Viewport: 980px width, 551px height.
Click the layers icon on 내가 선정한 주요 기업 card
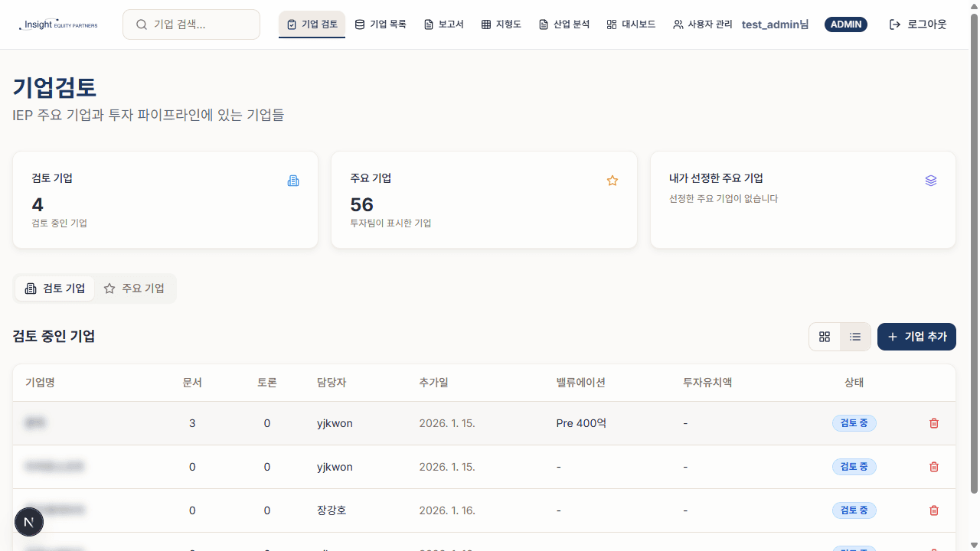point(931,181)
